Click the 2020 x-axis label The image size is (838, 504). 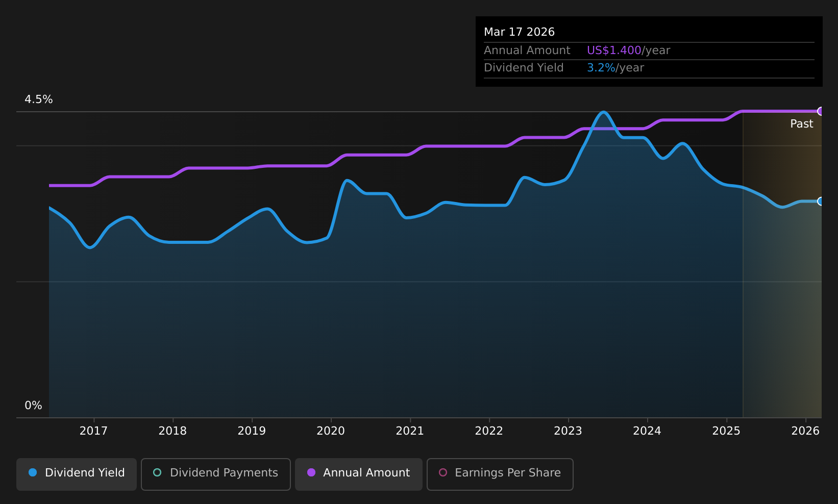331,431
